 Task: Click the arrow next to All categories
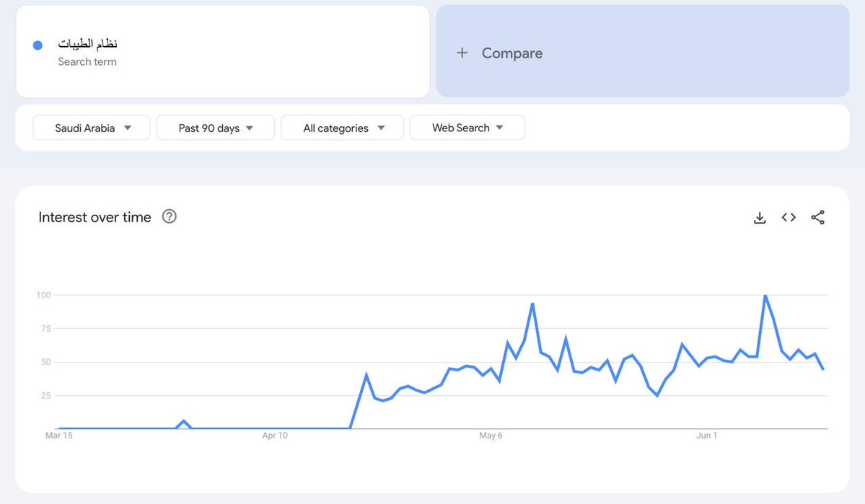coord(381,128)
